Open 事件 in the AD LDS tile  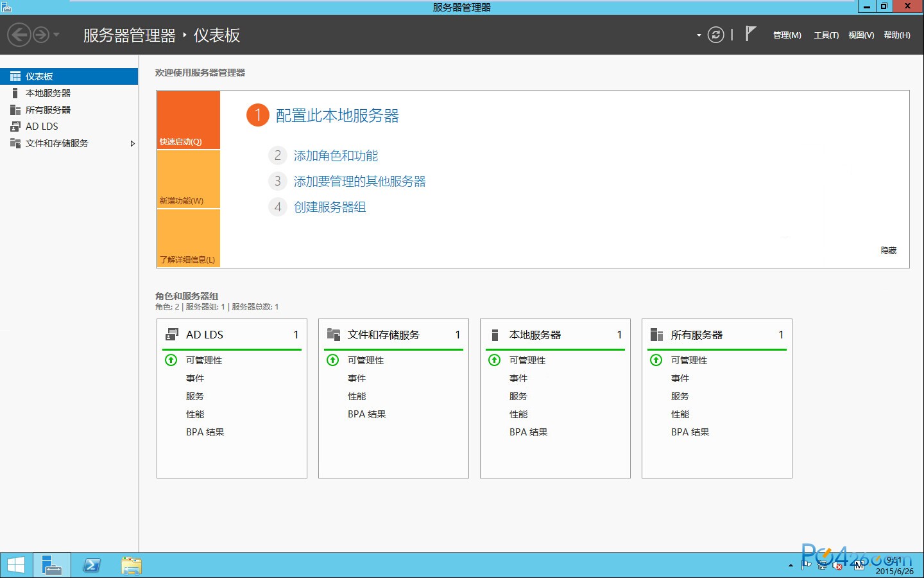coord(195,378)
